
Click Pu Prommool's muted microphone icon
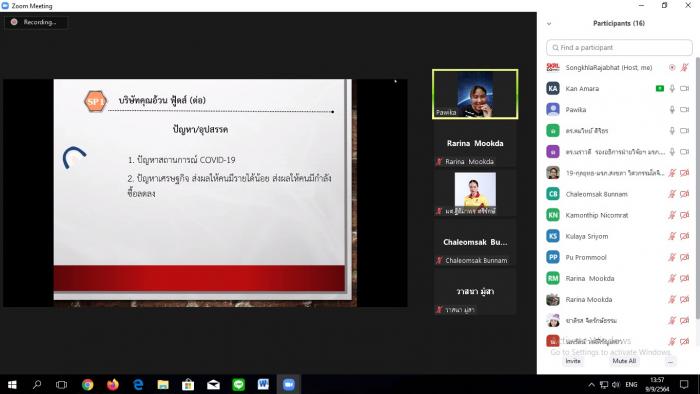[672, 257]
